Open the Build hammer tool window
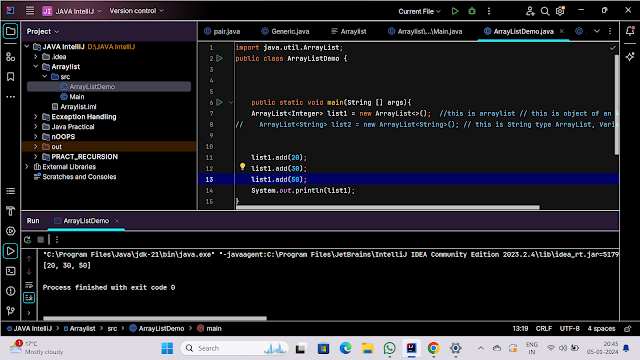 tap(11, 211)
